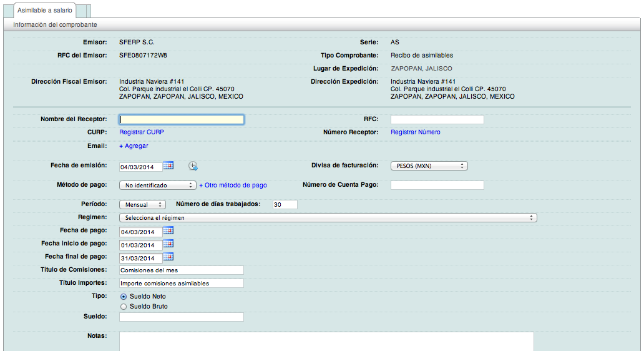Open the Método de pago dropdown
Image resolution: width=644 pixels, height=351 pixels.
point(157,185)
